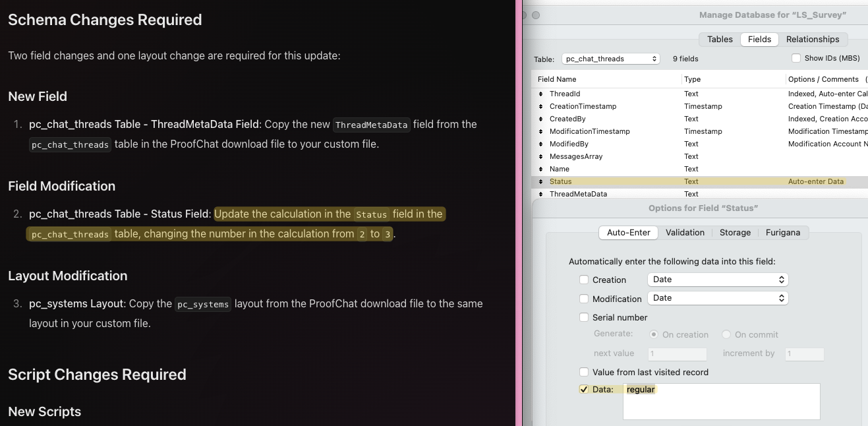This screenshot has width=868, height=426.
Task: Click reorder handle icon beside MessagesArray field
Action: pos(541,157)
